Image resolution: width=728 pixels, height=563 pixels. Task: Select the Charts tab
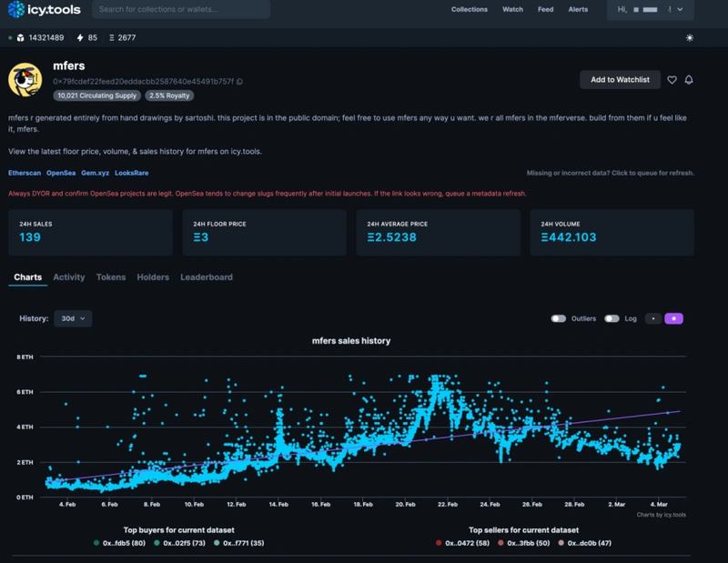click(28, 277)
